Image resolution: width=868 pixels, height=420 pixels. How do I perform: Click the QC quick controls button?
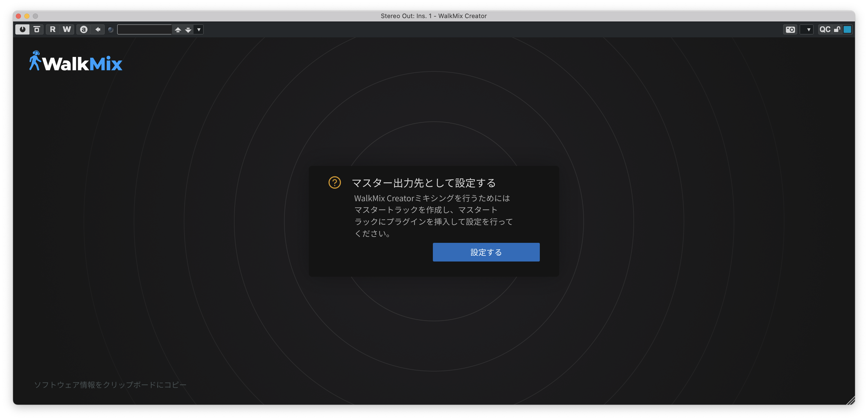[825, 29]
